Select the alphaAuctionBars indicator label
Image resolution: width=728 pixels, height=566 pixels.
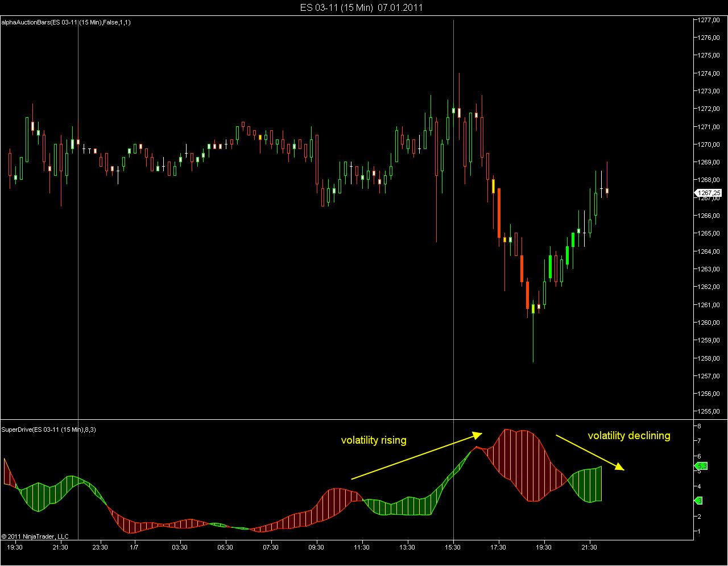click(x=66, y=23)
